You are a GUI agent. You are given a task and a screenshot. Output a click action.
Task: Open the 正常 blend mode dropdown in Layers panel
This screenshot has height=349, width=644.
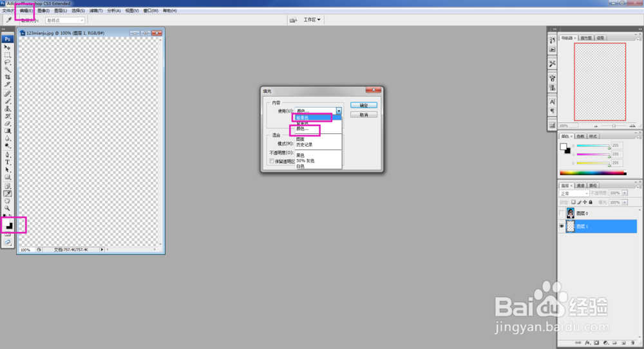pyautogui.click(x=574, y=193)
